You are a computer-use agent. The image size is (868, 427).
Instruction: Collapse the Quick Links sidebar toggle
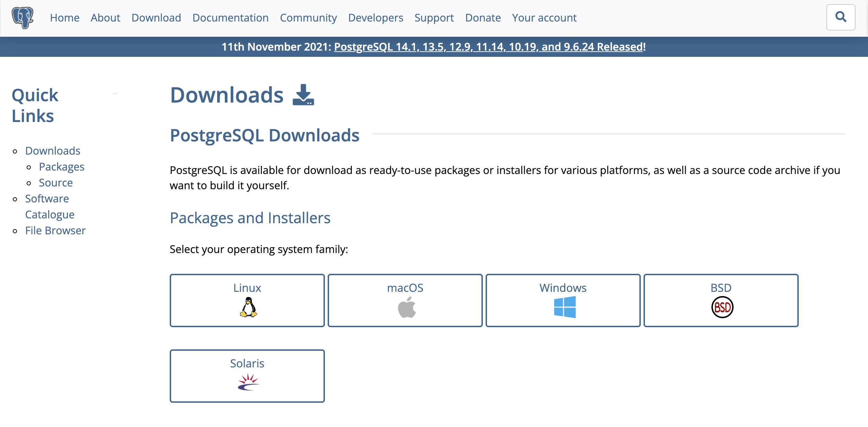point(115,93)
